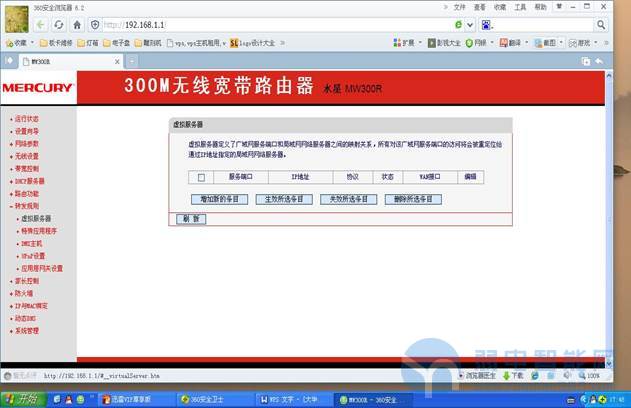Expand the 转发规则 menu in sidebar
631x408 pixels.
[x=26, y=206]
